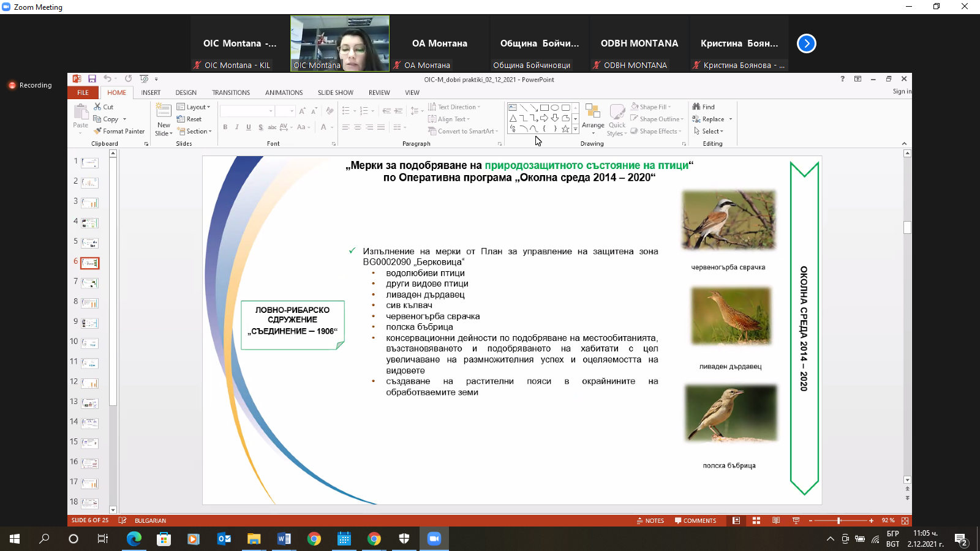Switch to the Animations ribbon tab
980x551 pixels.
click(284, 92)
